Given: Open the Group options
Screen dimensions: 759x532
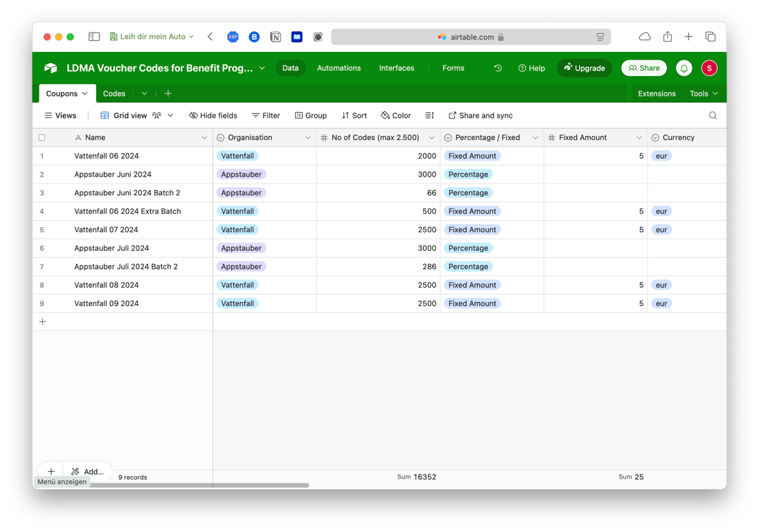Looking at the screenshot, I should 311,115.
